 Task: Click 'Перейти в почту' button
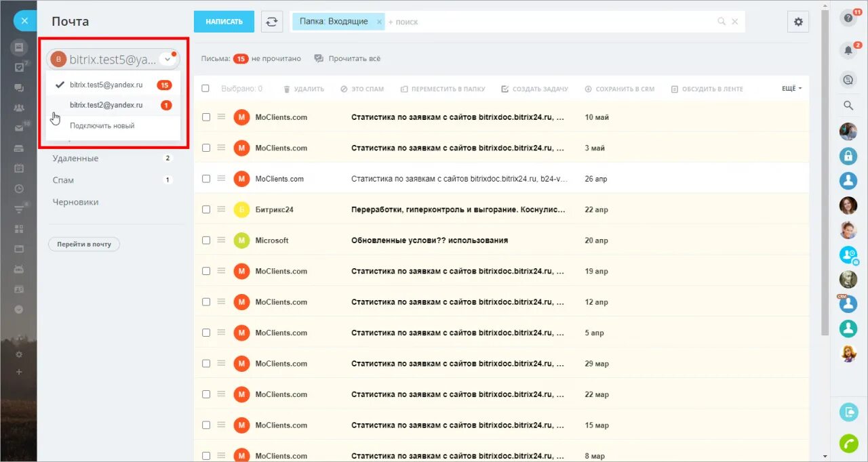(x=84, y=244)
